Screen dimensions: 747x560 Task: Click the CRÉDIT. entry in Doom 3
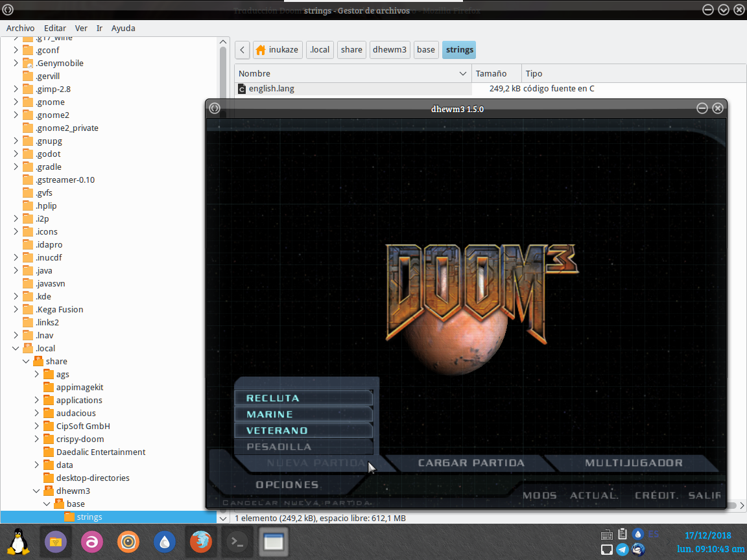coord(656,496)
